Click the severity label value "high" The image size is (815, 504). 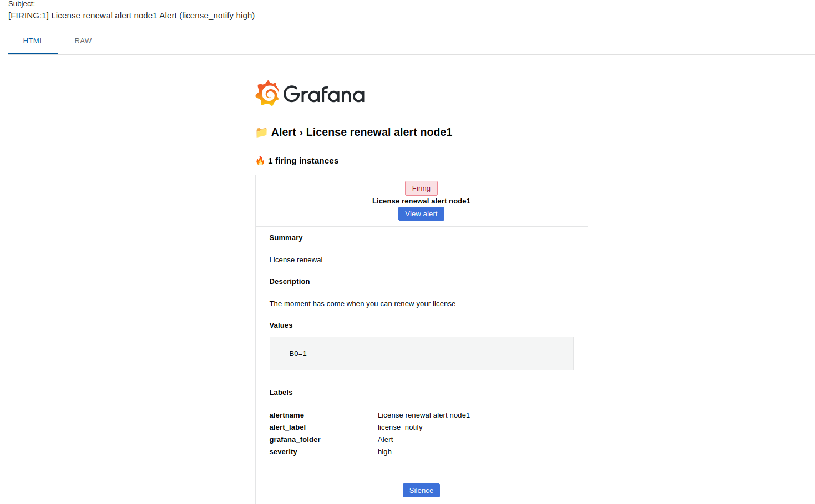coord(384,452)
